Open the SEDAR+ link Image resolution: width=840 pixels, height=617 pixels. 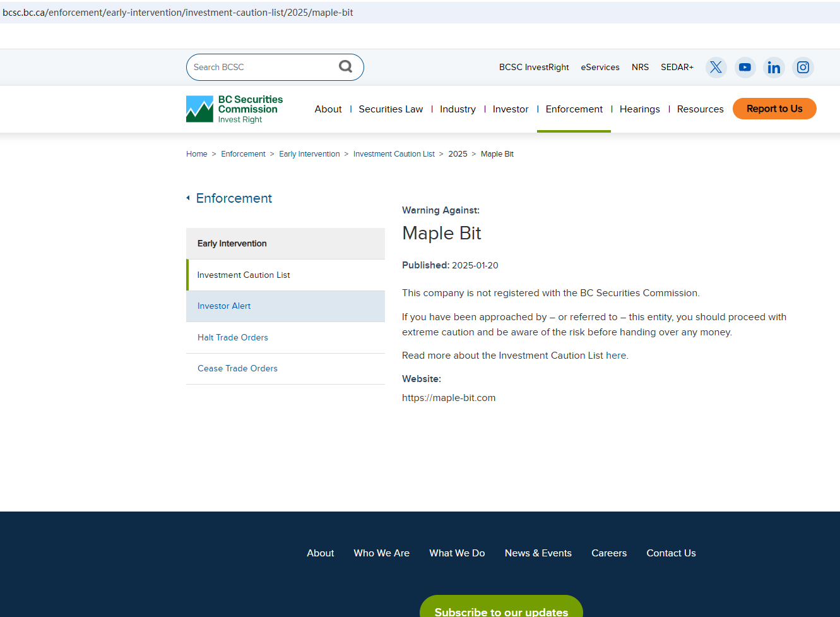coord(677,67)
